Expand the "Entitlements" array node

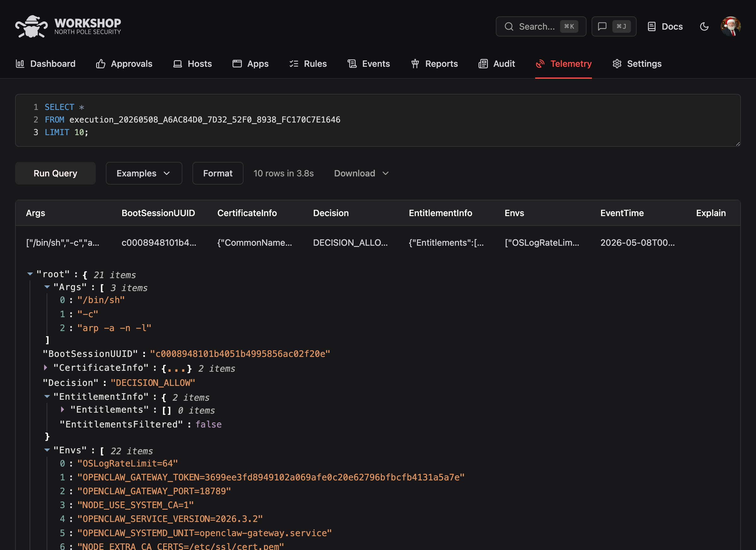[x=62, y=409]
